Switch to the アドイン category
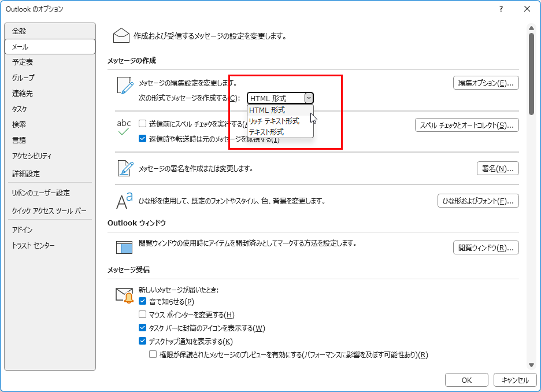541x392 pixels. pos(50,230)
